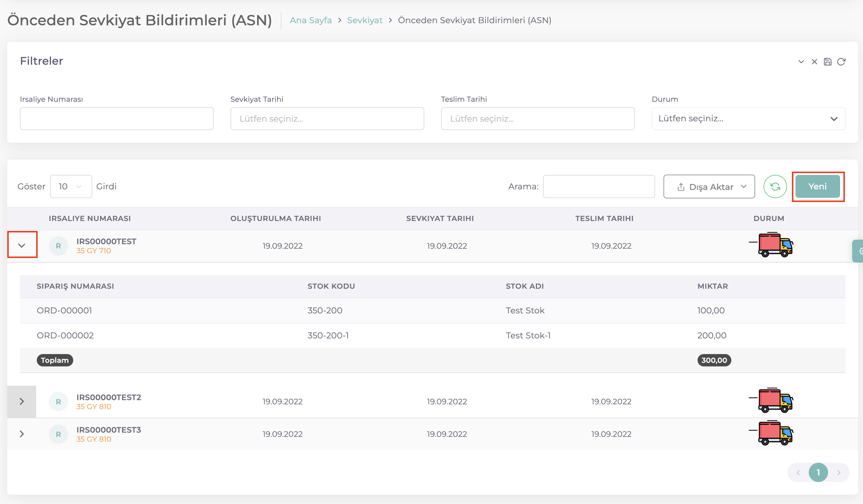The image size is (863, 504).
Task: Sort by Irsaliye Numarası column header
Action: (x=90, y=218)
